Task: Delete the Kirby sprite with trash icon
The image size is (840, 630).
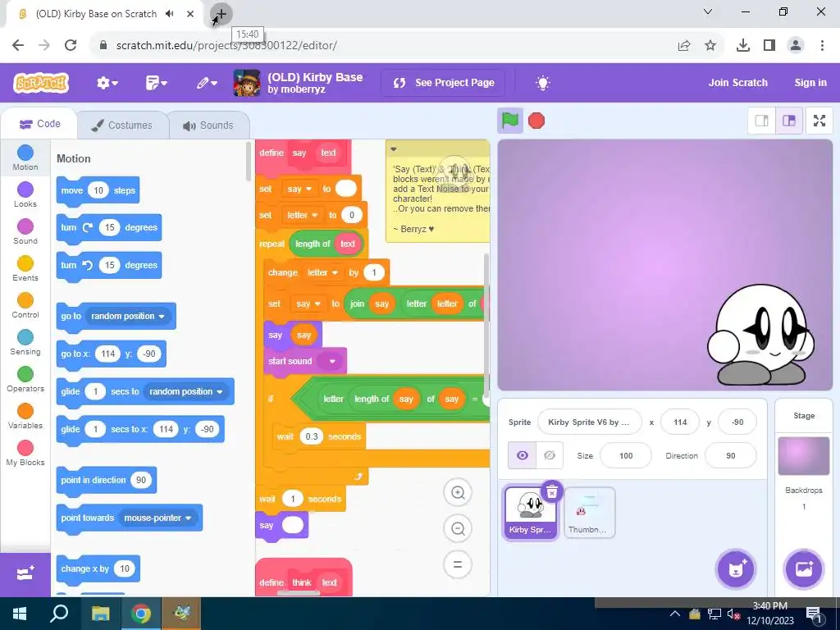Action: pos(552,491)
